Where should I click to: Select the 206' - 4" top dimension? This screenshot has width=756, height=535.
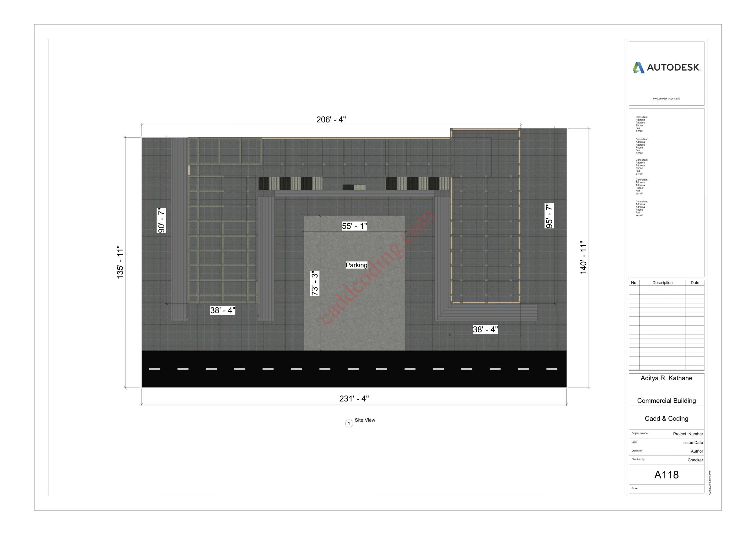click(331, 120)
